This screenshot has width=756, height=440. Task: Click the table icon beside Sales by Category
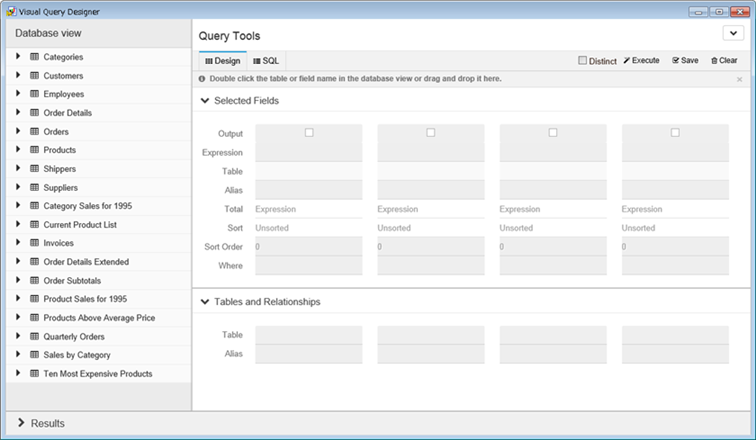point(34,355)
